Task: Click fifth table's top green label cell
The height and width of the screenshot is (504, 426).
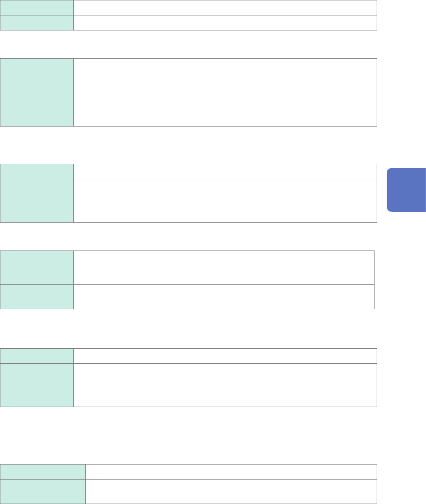Action: click(37, 356)
